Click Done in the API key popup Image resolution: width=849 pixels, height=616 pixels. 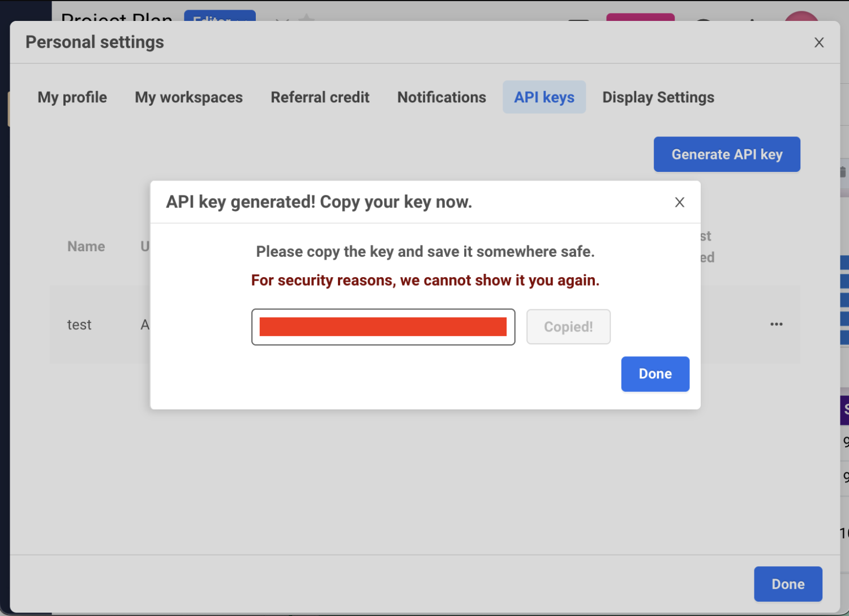[655, 374]
